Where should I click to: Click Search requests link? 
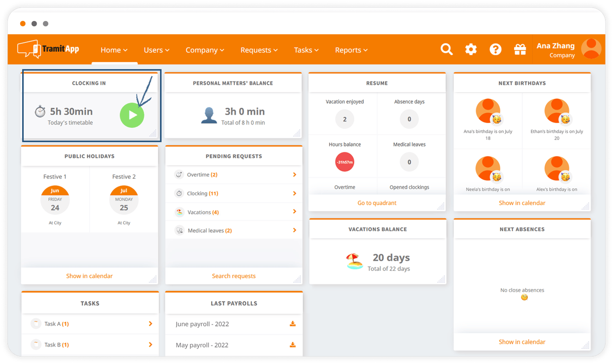pos(233,276)
